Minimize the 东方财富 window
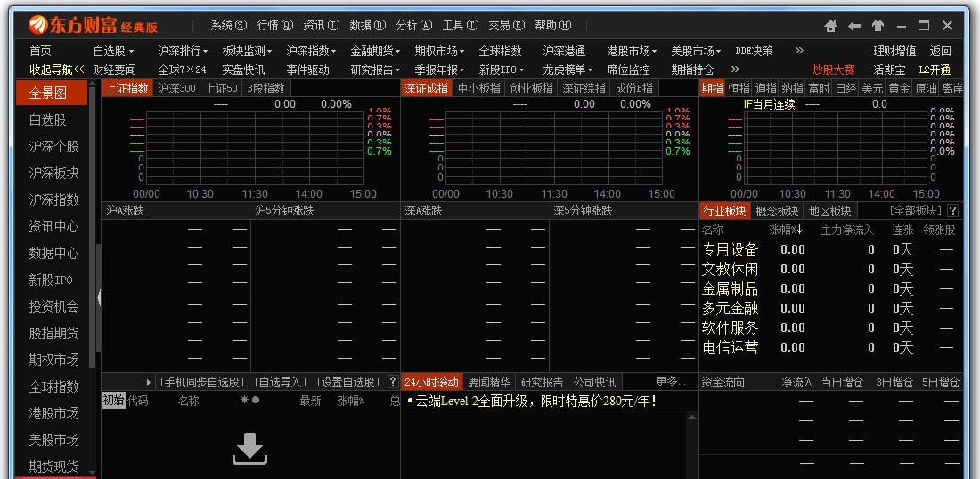 (902, 26)
